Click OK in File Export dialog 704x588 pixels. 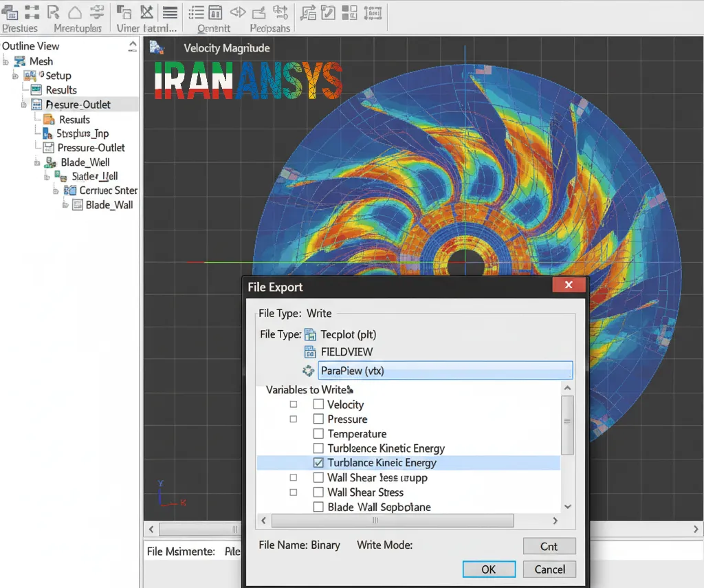[x=489, y=569]
